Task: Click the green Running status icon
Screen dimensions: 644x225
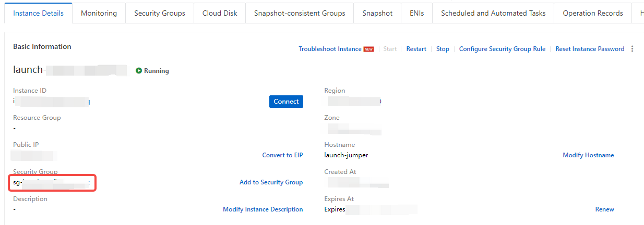Action: pos(139,71)
